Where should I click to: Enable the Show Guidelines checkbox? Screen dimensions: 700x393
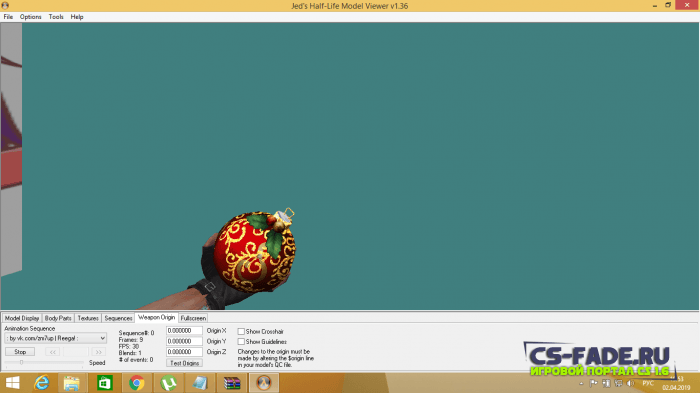[241, 342]
